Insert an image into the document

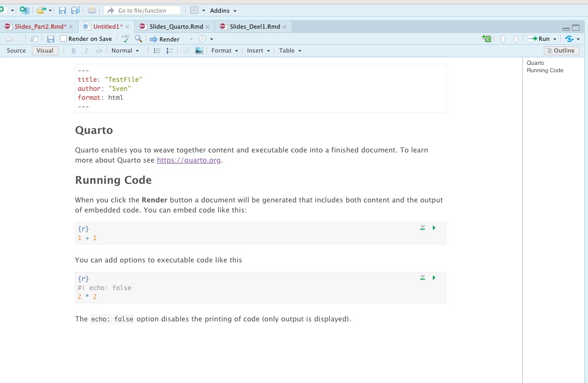tap(199, 50)
